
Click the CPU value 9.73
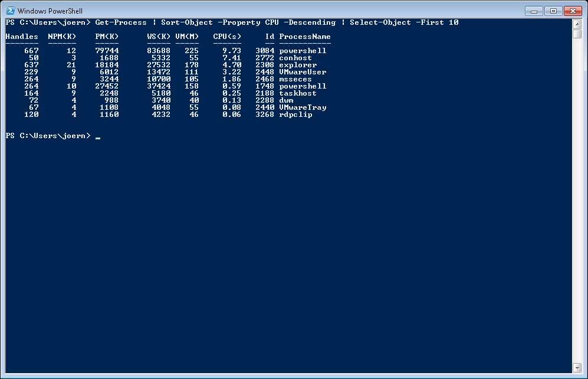232,51
